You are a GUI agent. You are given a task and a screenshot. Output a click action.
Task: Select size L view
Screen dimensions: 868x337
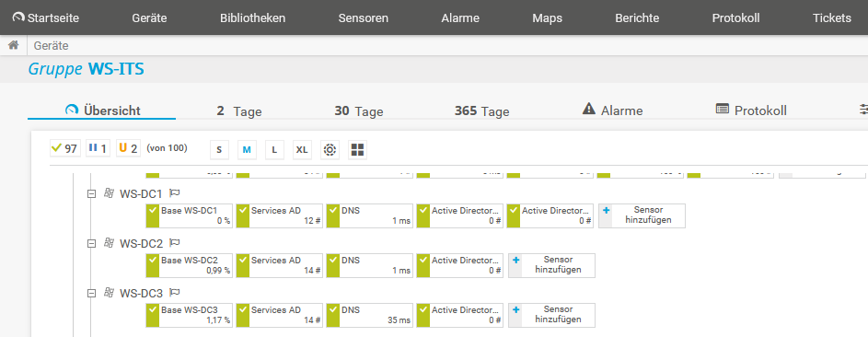274,150
